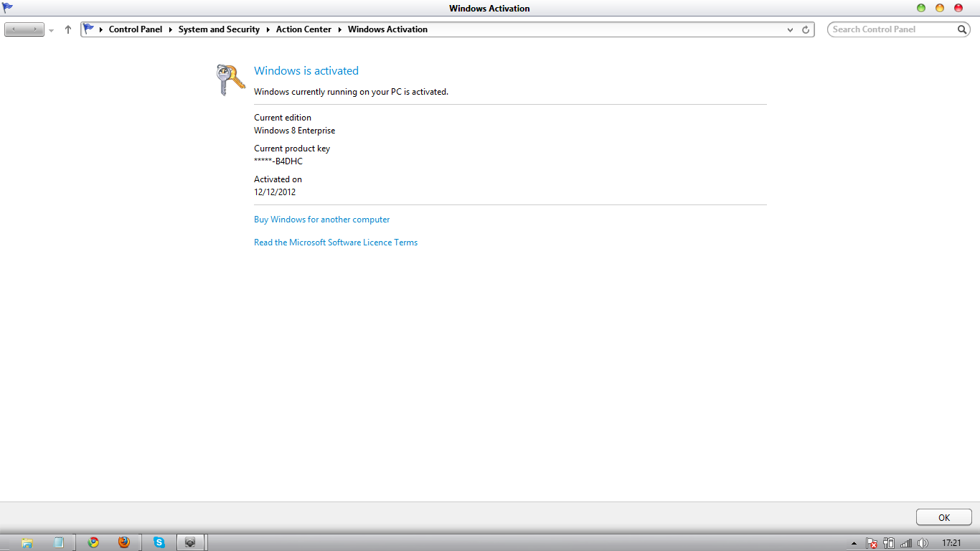Click the product key '*****-B4DHC'
The image size is (980, 551).
pos(278,161)
